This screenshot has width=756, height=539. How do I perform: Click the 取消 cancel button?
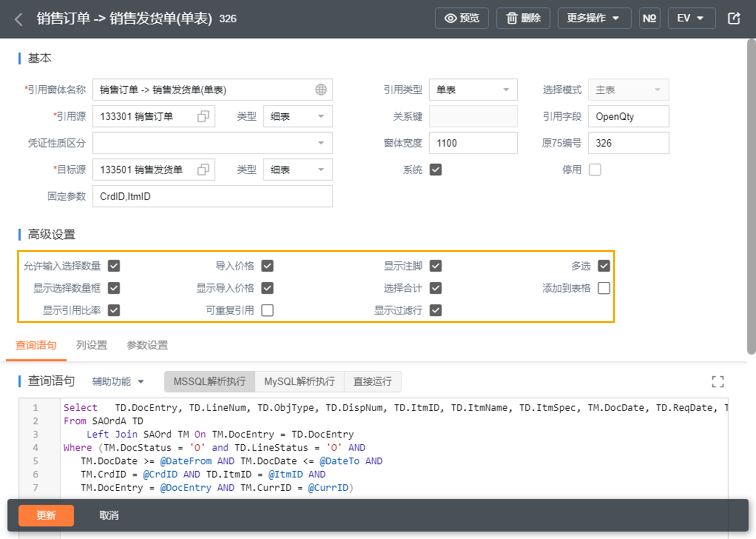point(109,515)
